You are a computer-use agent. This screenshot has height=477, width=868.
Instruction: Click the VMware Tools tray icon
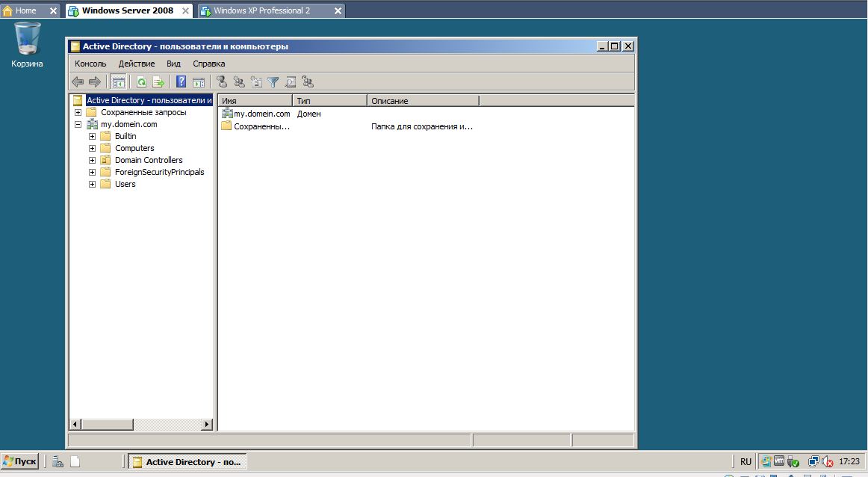click(x=779, y=461)
